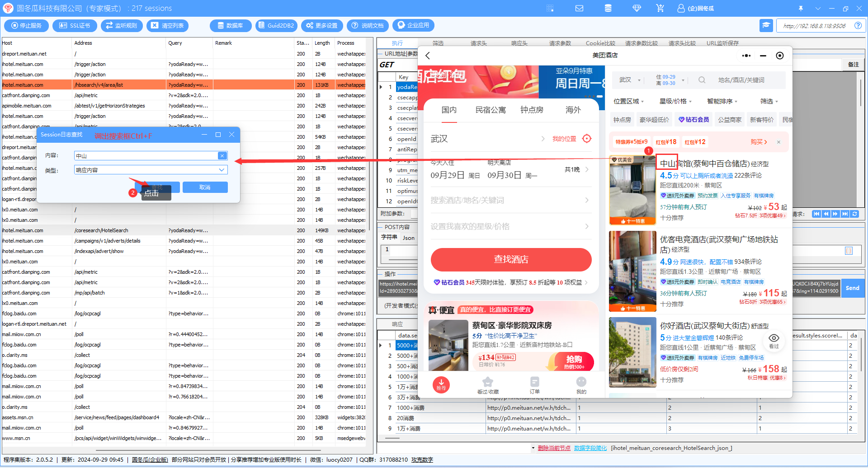868x468 pixels.
Task: Click the graduation cap tutorial icon
Action: (x=766, y=25)
